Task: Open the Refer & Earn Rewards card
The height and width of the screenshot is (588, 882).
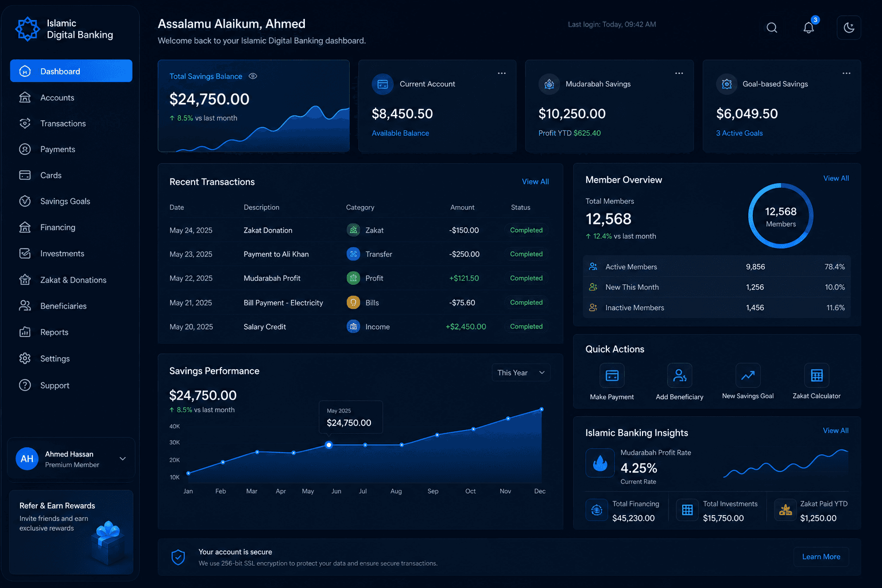Action: (71, 532)
